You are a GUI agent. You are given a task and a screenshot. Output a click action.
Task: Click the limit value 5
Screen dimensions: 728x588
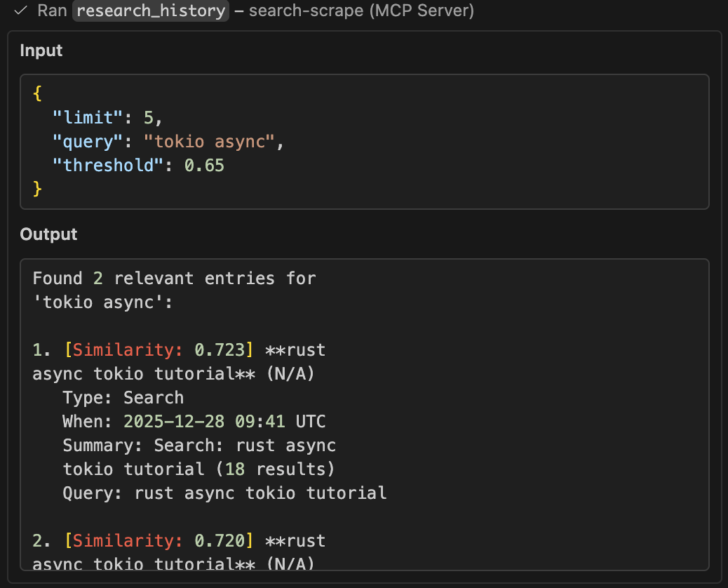point(149,117)
